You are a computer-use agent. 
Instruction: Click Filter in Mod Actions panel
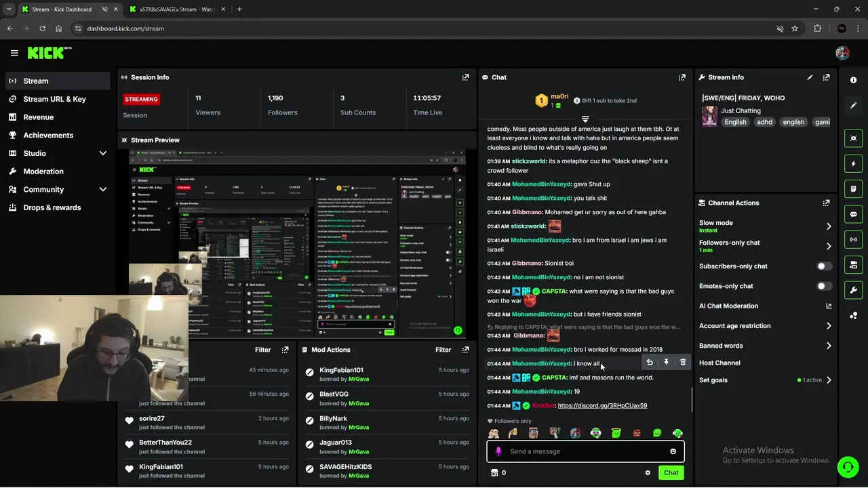[443, 350]
